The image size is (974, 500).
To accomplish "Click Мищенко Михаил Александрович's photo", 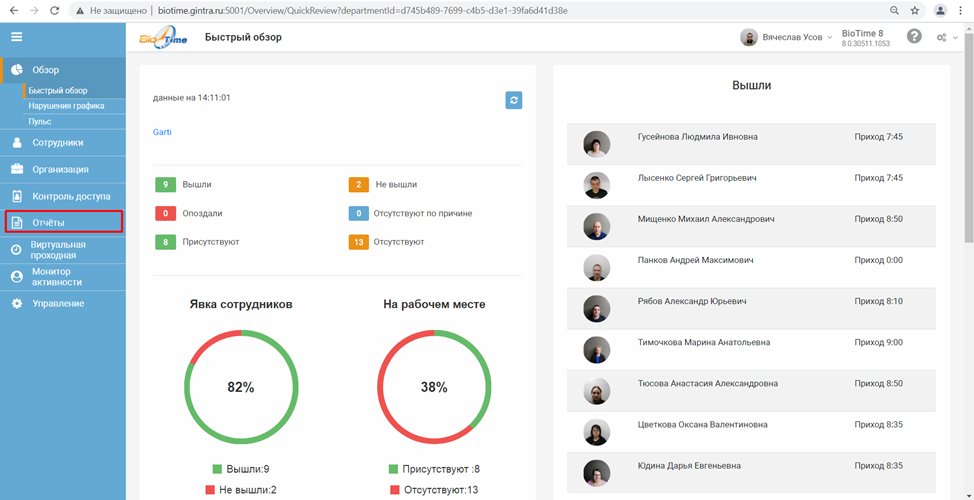I will [596, 227].
